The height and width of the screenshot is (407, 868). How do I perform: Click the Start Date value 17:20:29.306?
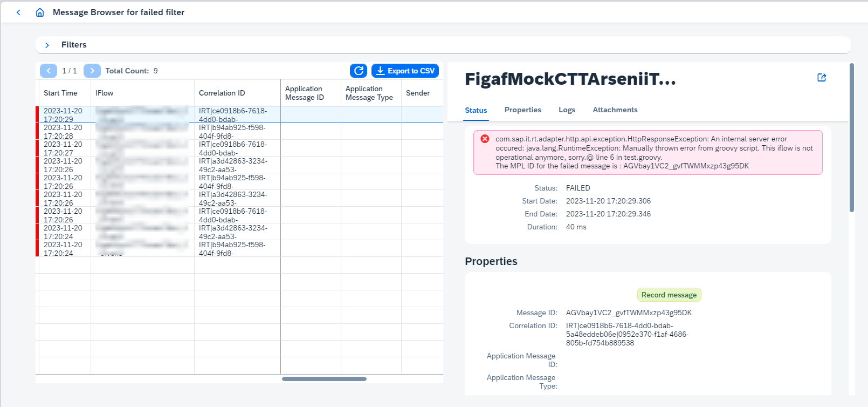click(608, 201)
